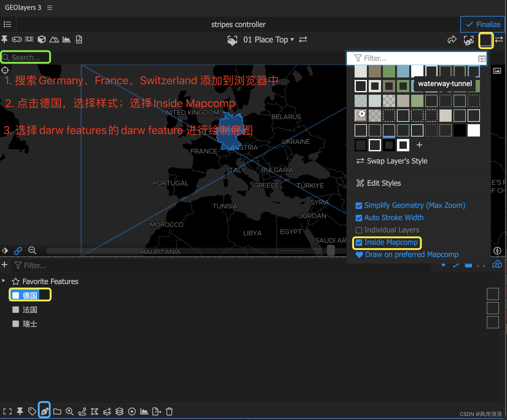Click the crosshair locate icon on the map

pyautogui.click(x=5, y=70)
